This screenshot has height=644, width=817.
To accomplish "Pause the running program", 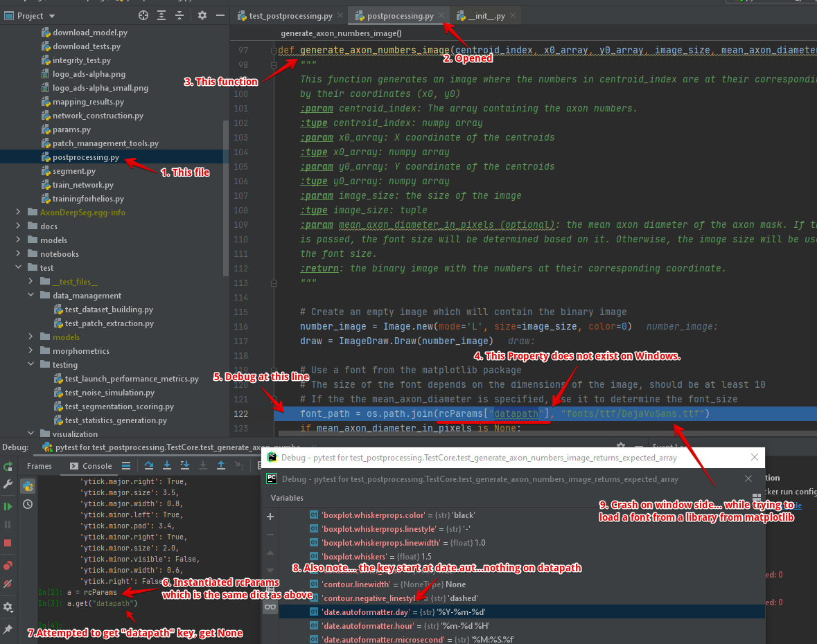I will click(x=8, y=525).
